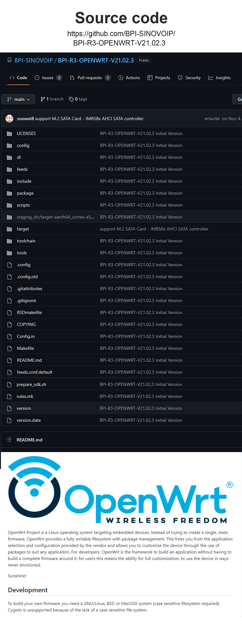The width and height of the screenshot is (242, 644).
Task: Open the Insights tab
Action: click(219, 78)
